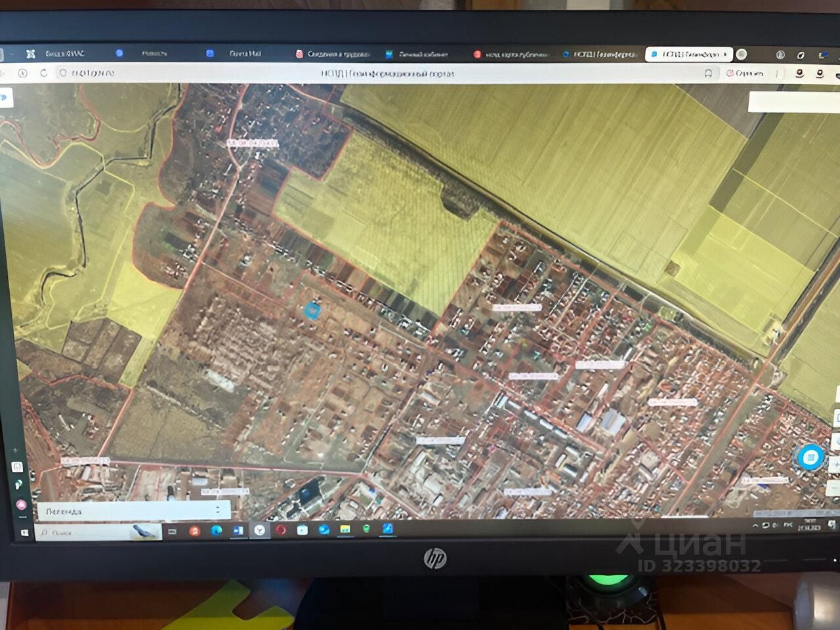Click the map search field at top right

794,101
